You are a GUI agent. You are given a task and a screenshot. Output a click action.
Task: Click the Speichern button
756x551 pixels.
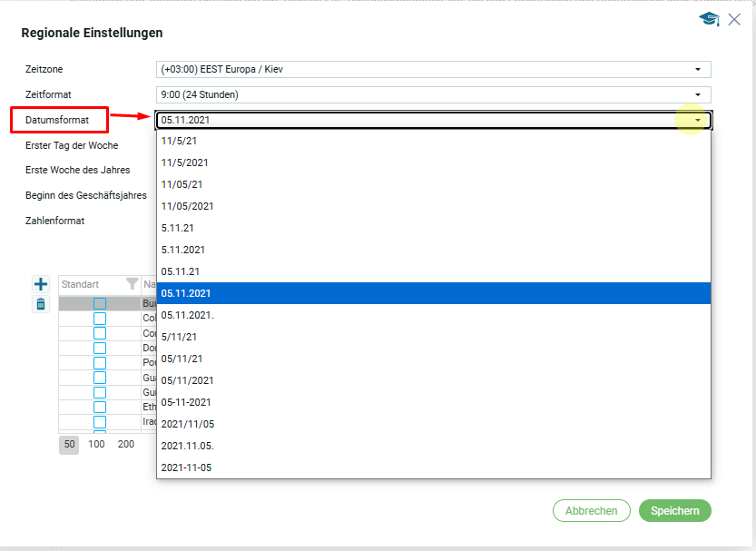[674, 511]
